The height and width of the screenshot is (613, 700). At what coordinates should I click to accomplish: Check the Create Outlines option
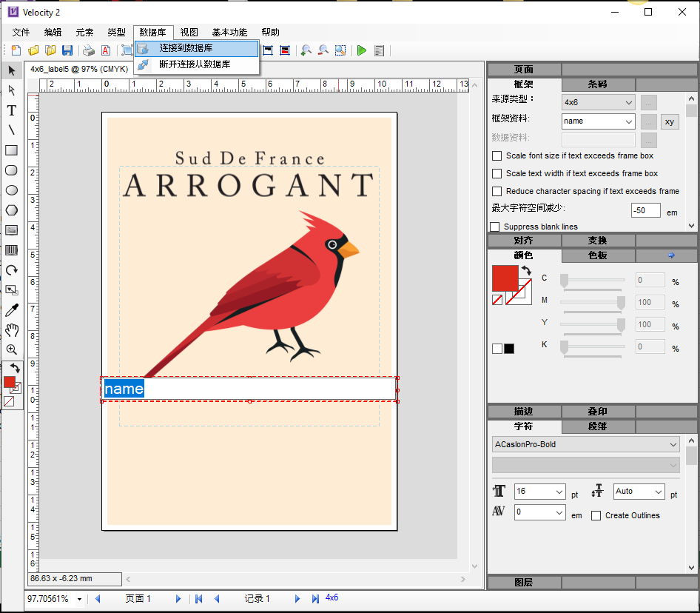click(596, 515)
